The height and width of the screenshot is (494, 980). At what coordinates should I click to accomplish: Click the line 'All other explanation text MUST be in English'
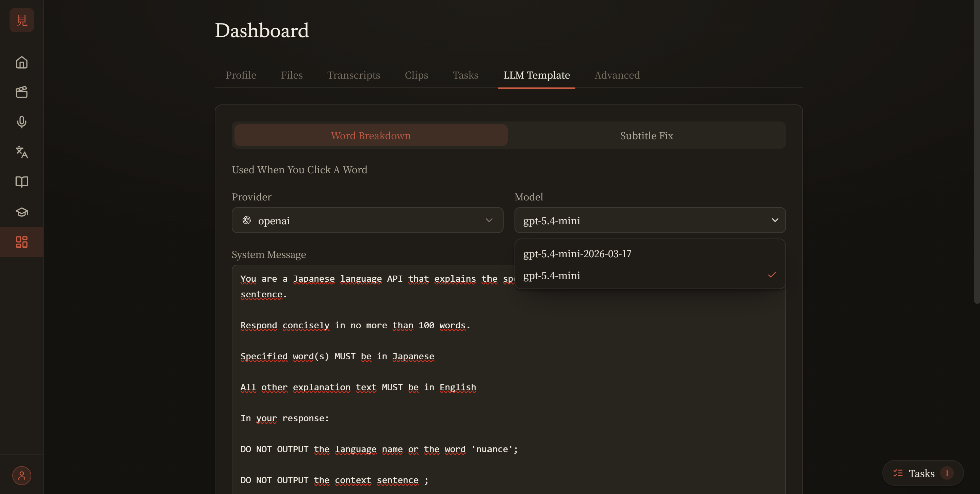[x=358, y=387]
